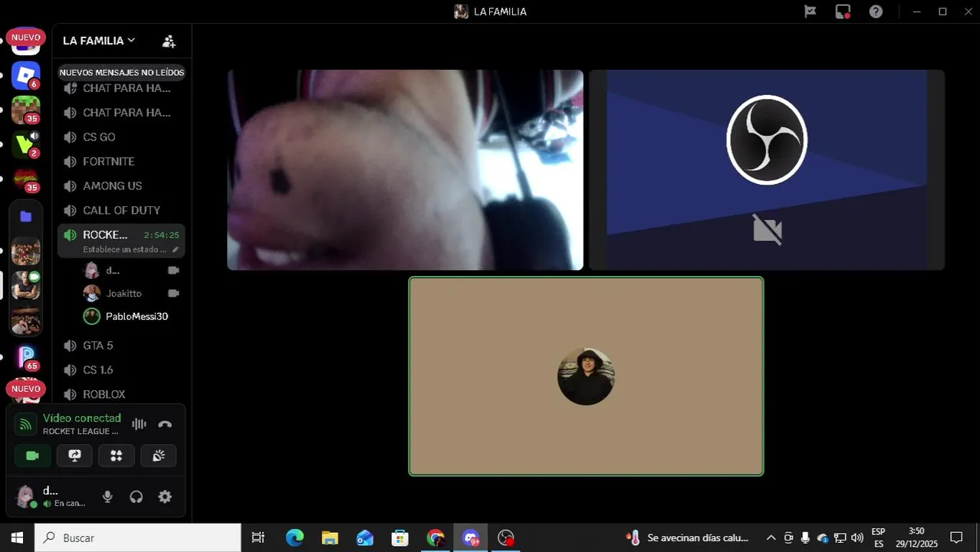Select the second CHAT PARA HA... voice channel

[x=122, y=113]
